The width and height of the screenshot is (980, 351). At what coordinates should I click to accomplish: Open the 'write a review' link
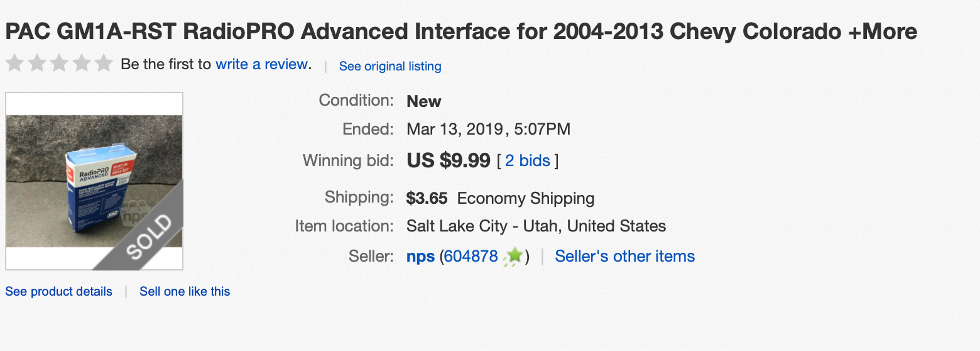[x=262, y=64]
